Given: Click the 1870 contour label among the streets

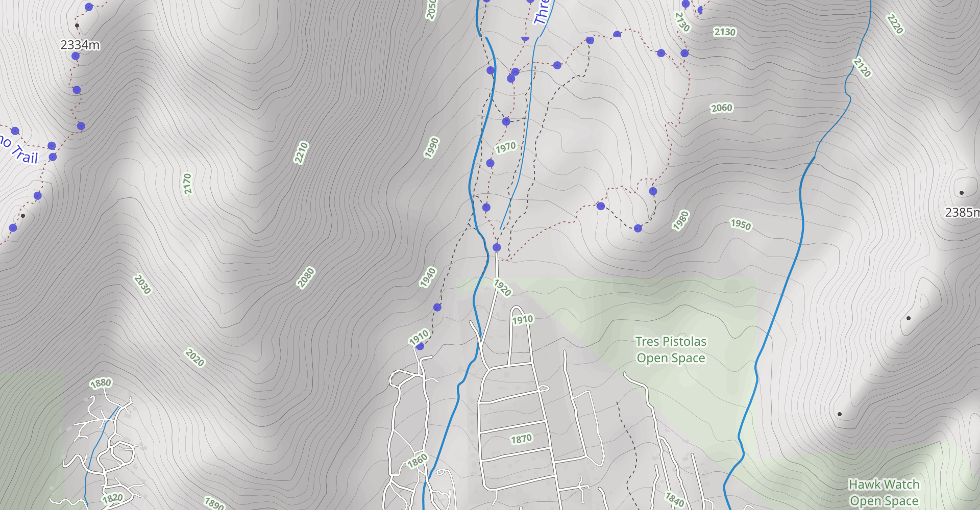Looking at the screenshot, I should 522,439.
